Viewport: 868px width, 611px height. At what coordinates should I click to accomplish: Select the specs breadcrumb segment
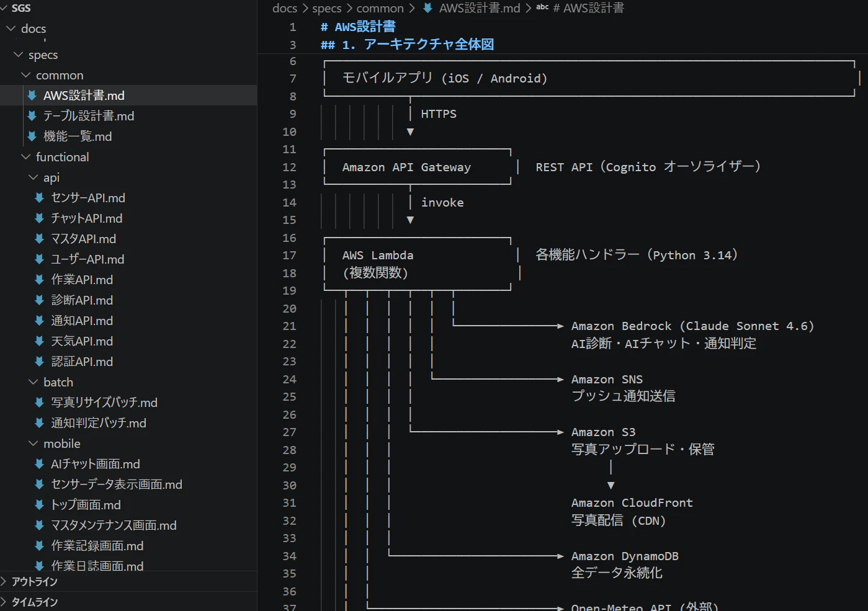tap(327, 8)
